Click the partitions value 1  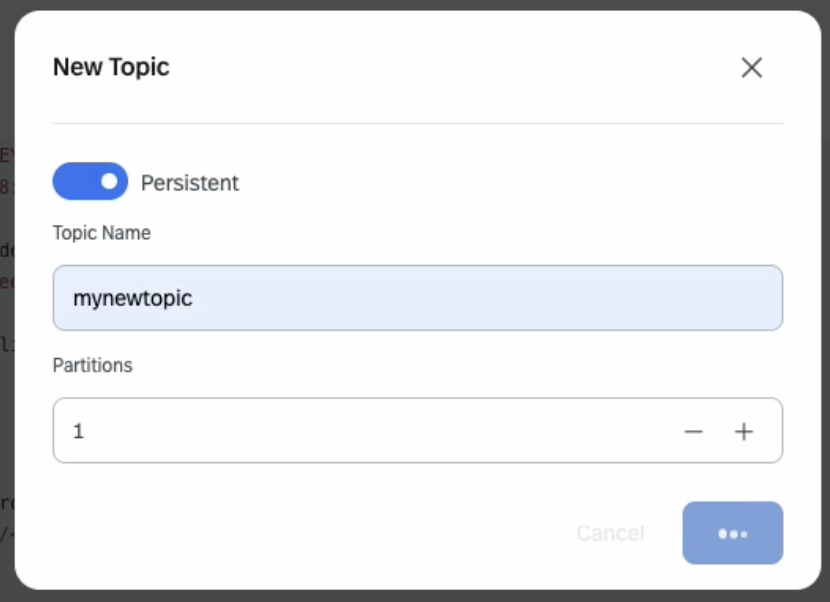(79, 432)
